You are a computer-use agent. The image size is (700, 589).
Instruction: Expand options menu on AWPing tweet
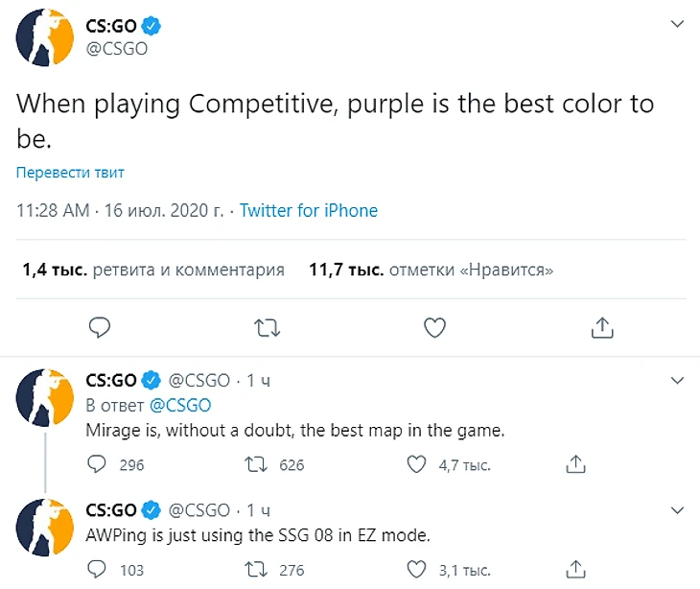(677, 509)
